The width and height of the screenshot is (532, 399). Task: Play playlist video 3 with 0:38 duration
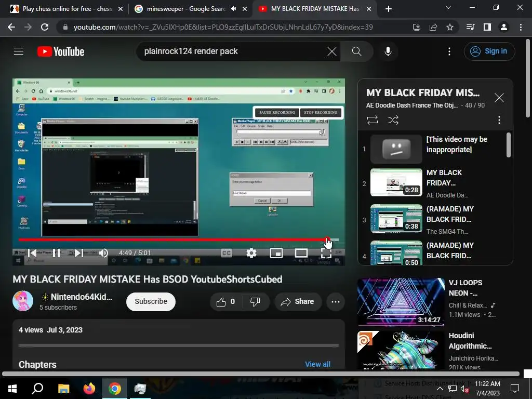396,219
